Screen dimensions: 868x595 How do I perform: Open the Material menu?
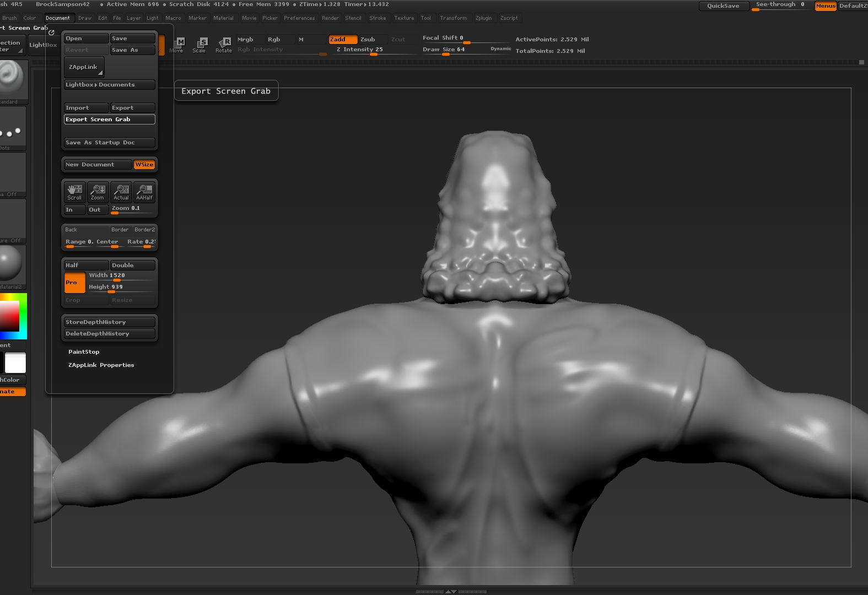click(223, 18)
